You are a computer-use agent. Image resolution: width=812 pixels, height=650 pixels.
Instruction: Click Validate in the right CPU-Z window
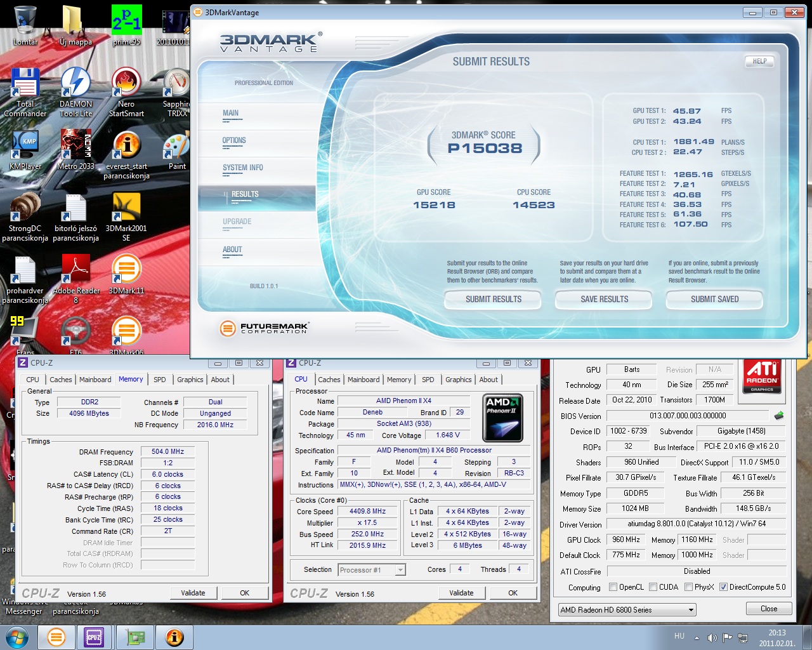[462, 593]
